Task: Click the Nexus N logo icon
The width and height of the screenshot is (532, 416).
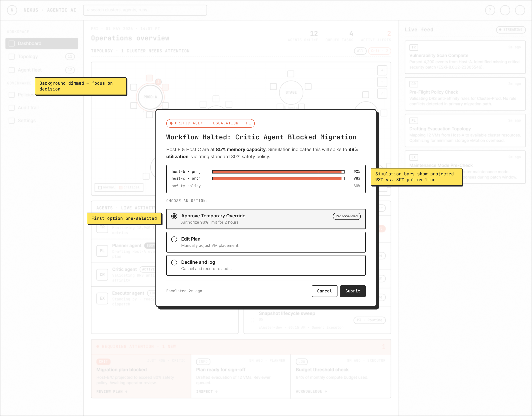Action: tap(12, 10)
